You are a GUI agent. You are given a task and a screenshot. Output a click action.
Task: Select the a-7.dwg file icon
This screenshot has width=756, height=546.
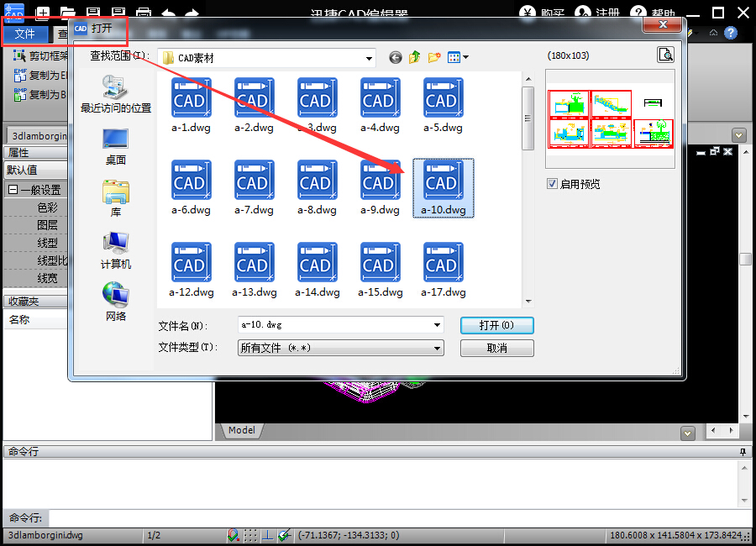pos(254,180)
